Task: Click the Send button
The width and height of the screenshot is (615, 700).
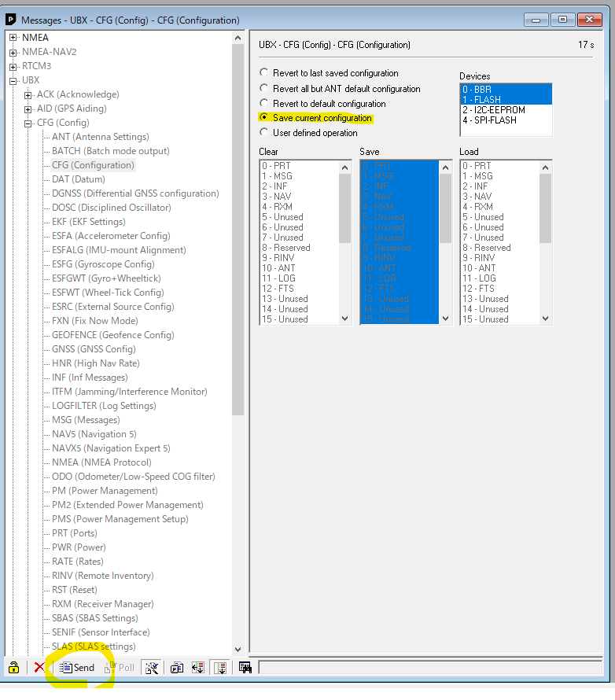Action: (x=77, y=668)
